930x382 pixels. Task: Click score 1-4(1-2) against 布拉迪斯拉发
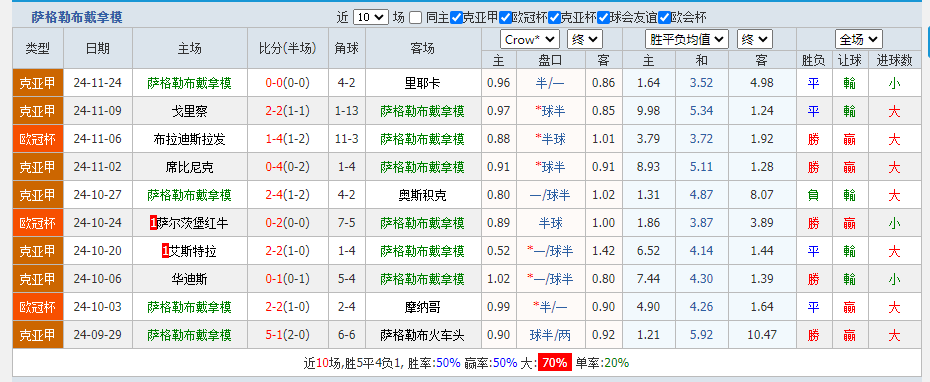tap(288, 139)
